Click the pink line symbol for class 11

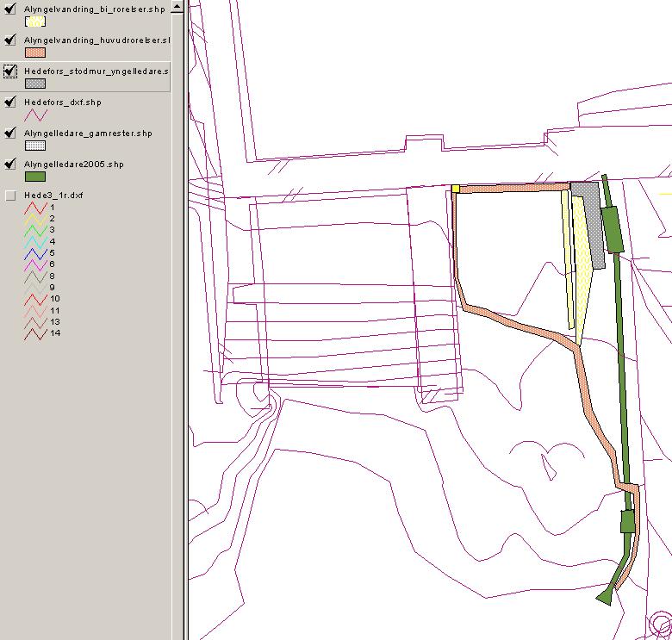[x=35, y=311]
